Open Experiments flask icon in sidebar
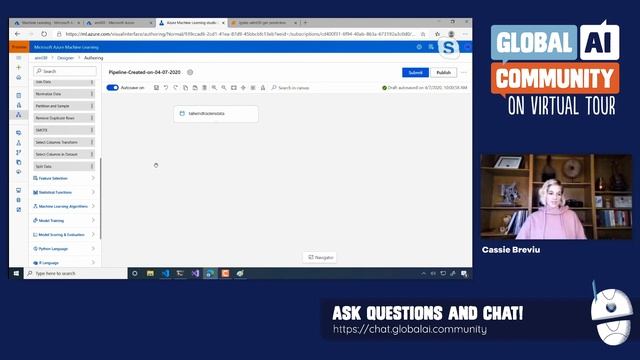This screenshot has height=360, width=640. coord(18,143)
